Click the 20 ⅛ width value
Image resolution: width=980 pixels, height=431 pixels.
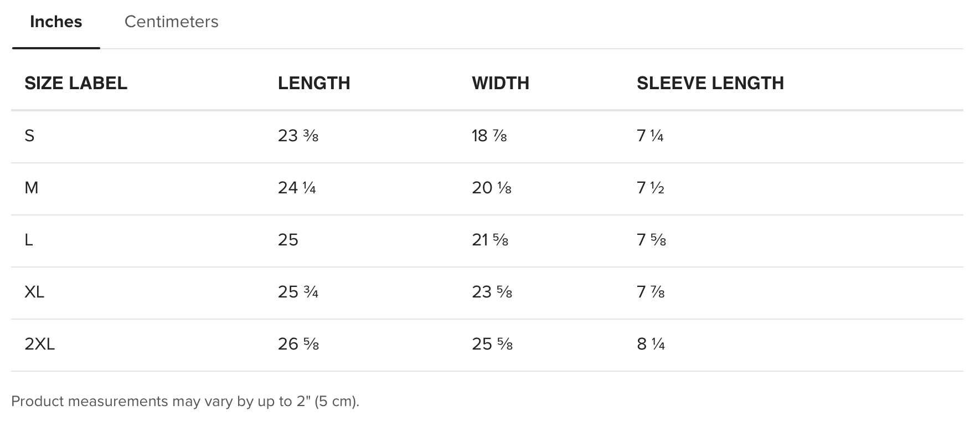[x=492, y=188]
